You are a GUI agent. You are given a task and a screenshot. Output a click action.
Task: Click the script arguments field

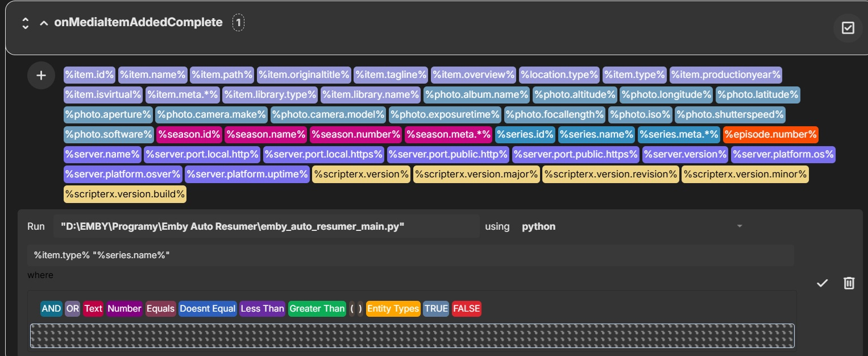tap(409, 255)
